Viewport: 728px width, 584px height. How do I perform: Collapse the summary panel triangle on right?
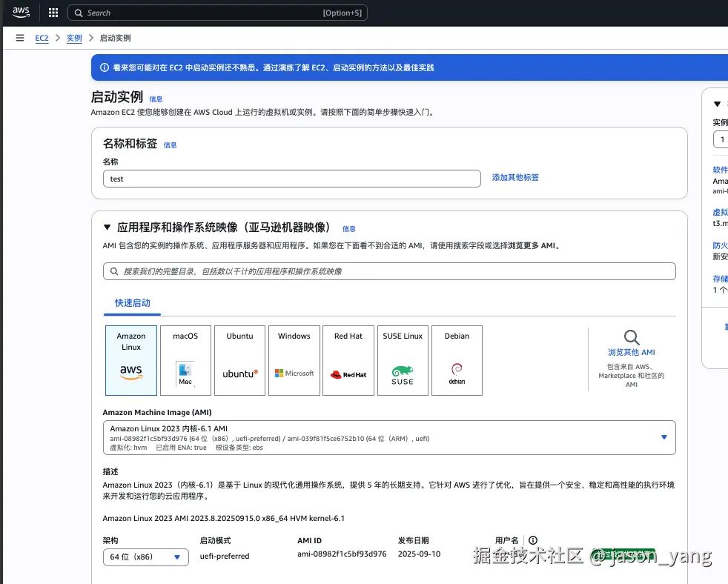tap(718, 104)
